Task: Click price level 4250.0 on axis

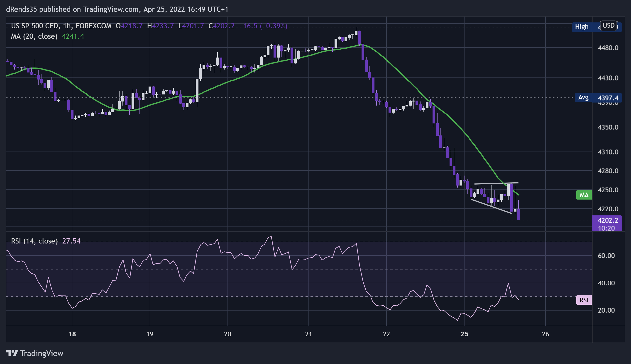Action: coord(608,190)
